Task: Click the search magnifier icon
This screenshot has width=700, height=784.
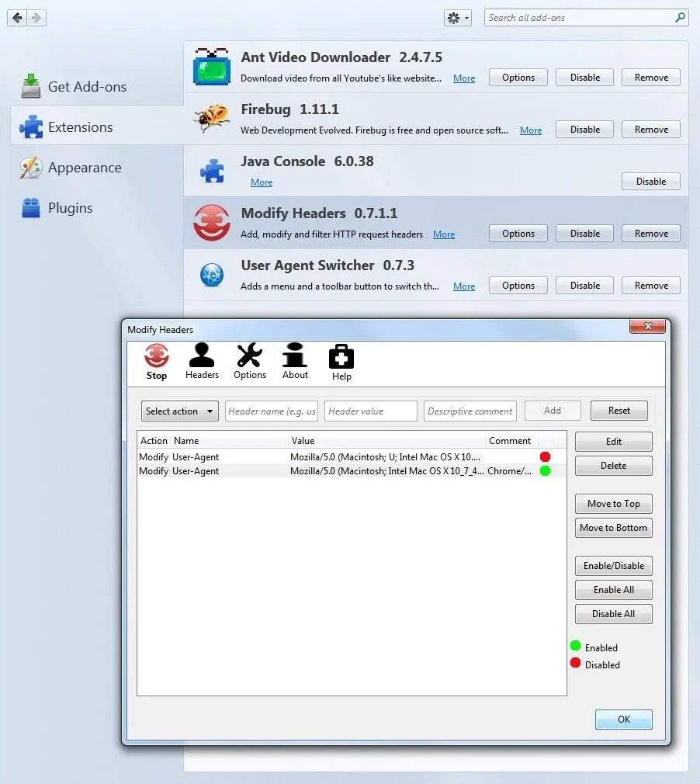Action: [680, 18]
